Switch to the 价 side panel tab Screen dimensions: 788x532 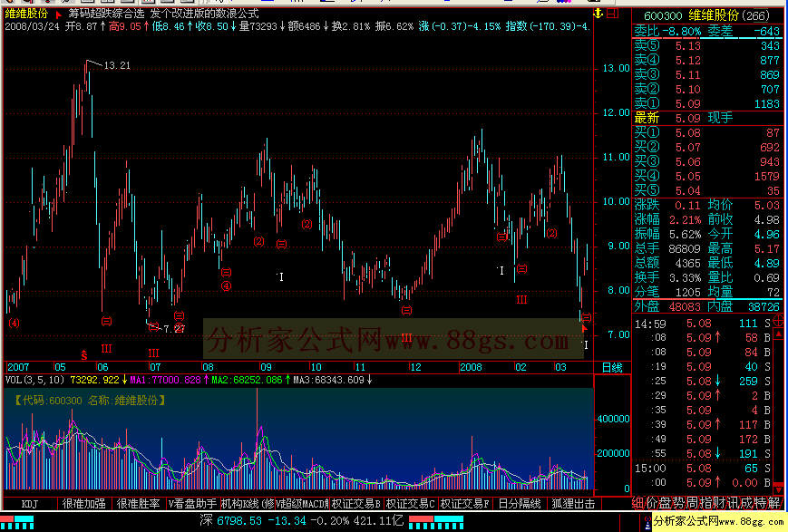coord(651,503)
